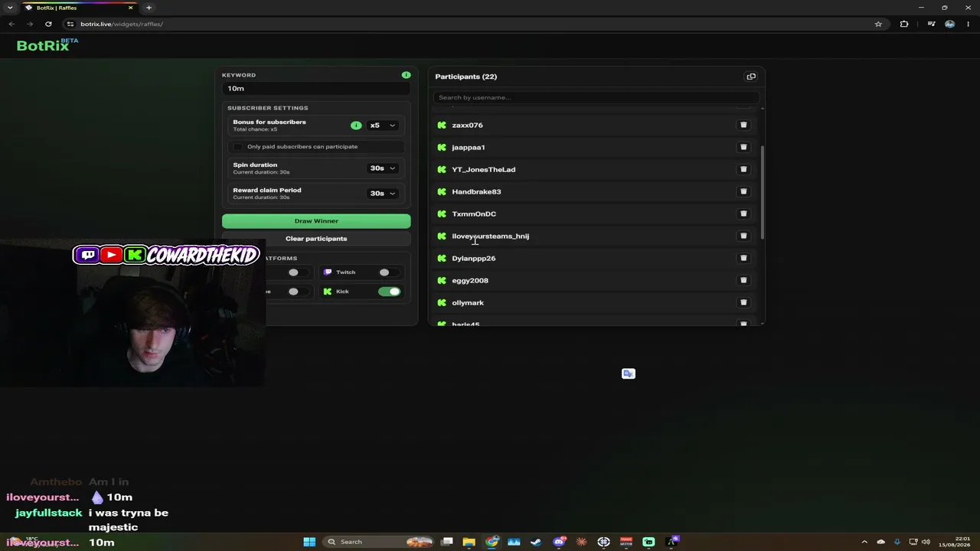
Task: Delete participant jaappaa1 via trash icon
Action: [743, 147]
